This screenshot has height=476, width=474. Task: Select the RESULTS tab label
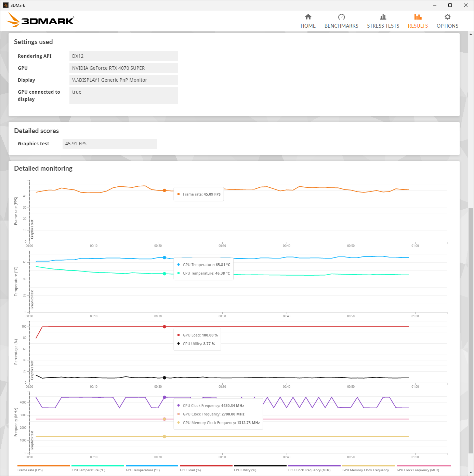click(418, 26)
